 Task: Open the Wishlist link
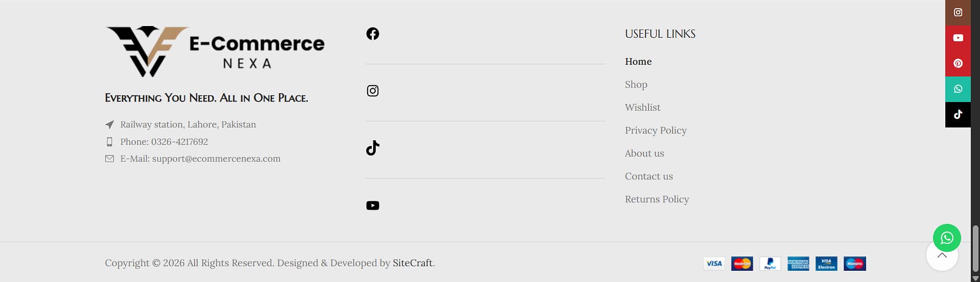click(x=642, y=107)
